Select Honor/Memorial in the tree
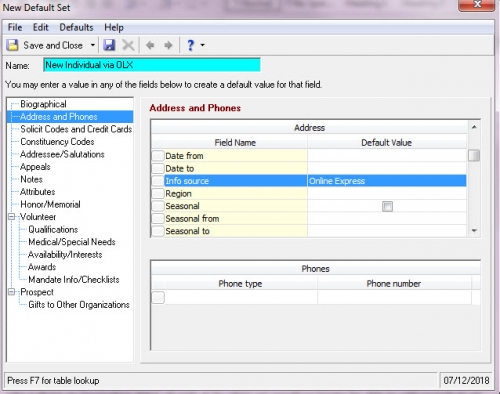 pyautogui.click(x=50, y=204)
